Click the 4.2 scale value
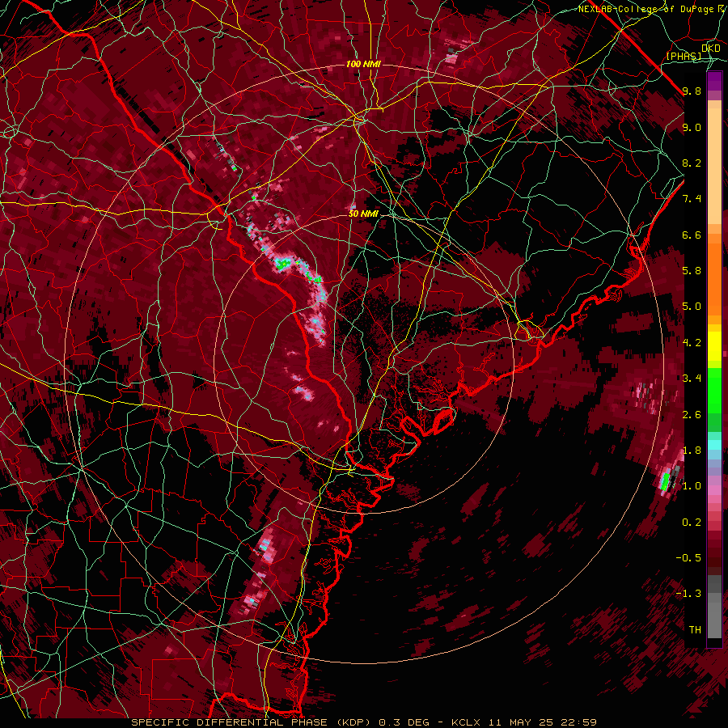This screenshot has width=728, height=728. coord(692,343)
